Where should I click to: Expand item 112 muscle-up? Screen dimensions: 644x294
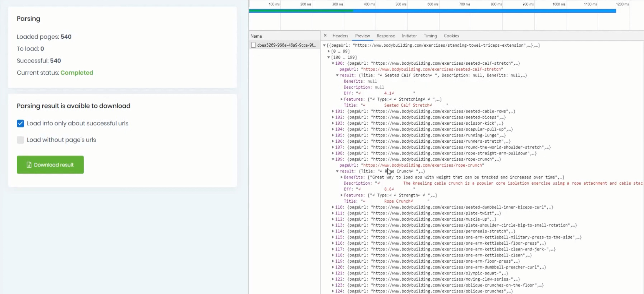(x=333, y=219)
